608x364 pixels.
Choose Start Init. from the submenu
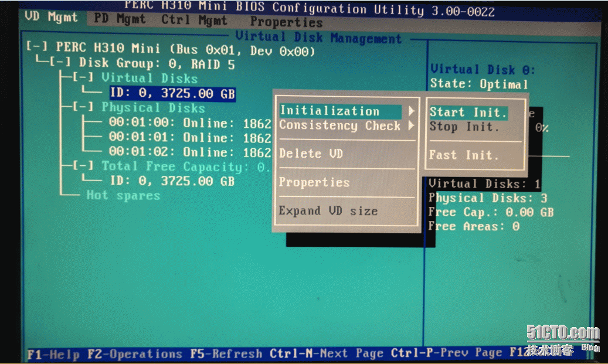(x=467, y=112)
